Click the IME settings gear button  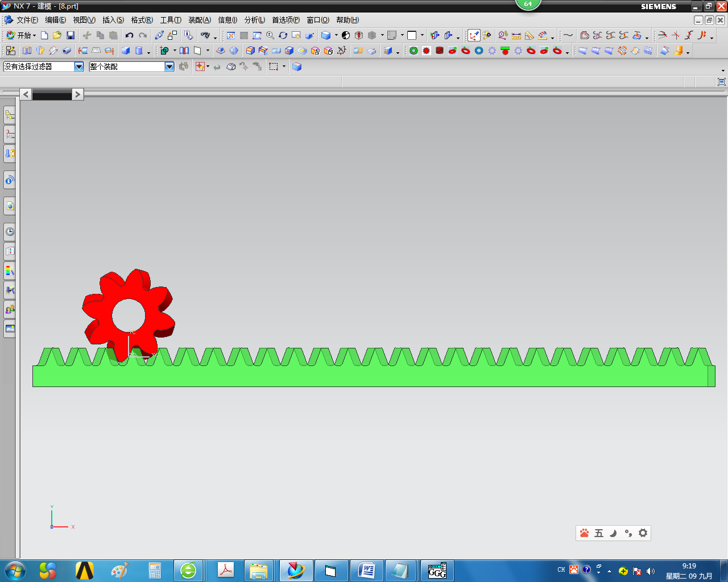[x=643, y=533]
